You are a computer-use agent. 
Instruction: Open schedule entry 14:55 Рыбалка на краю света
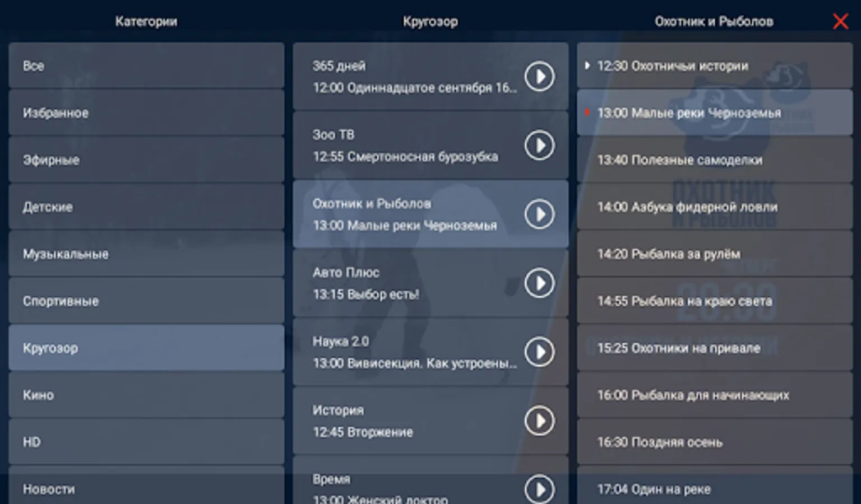coord(715,301)
